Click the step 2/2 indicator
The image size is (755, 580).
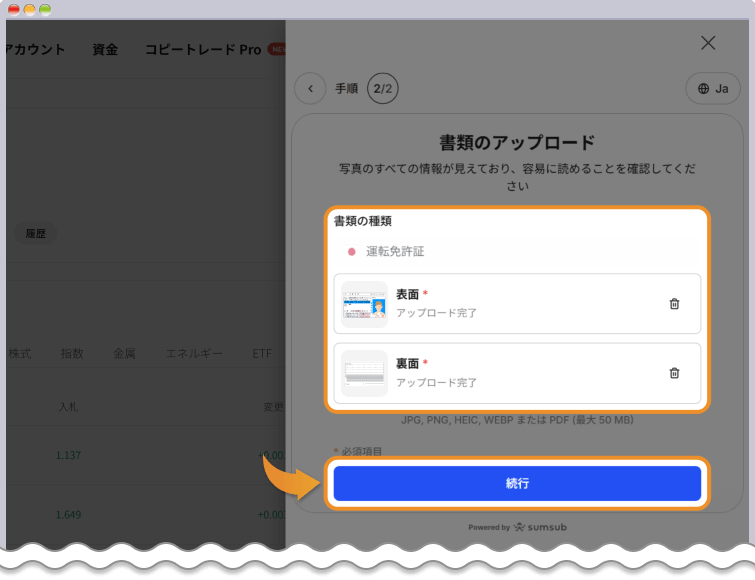click(383, 89)
